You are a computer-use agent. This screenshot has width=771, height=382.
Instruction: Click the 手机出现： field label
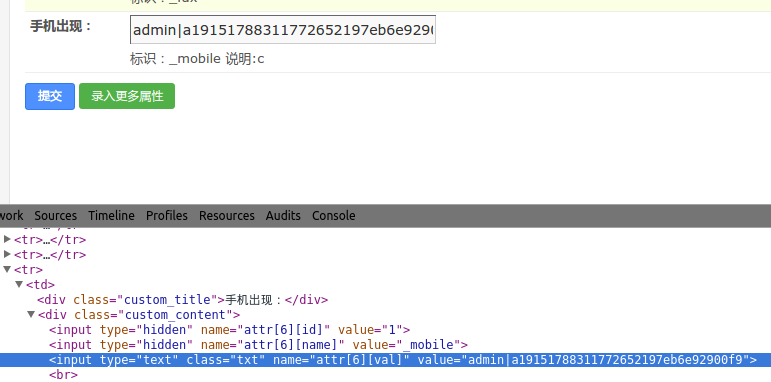(x=61, y=26)
